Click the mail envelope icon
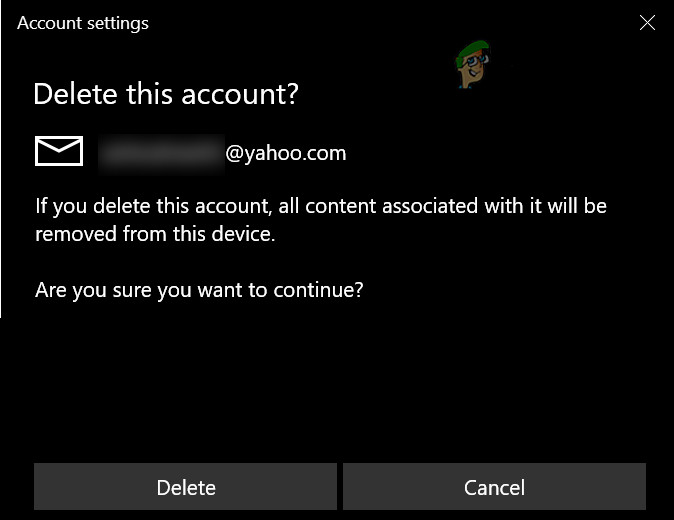 click(59, 151)
